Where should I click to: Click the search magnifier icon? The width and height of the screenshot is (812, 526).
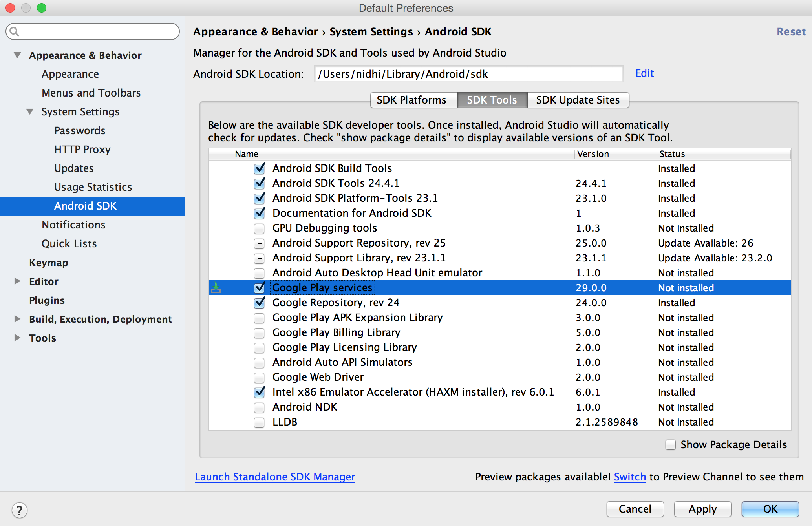coord(15,31)
